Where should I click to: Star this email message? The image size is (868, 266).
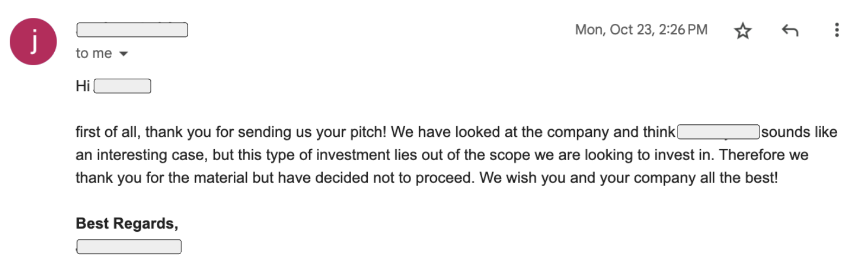pos(743,30)
